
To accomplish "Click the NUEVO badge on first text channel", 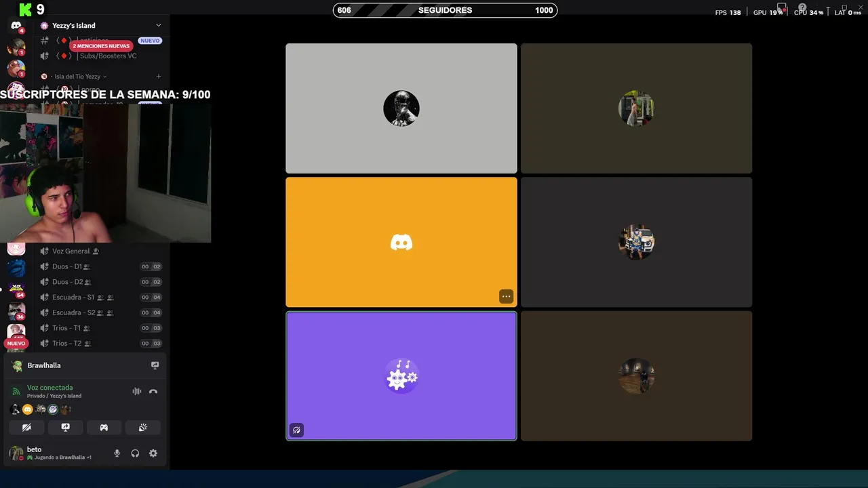I will click(x=150, y=41).
